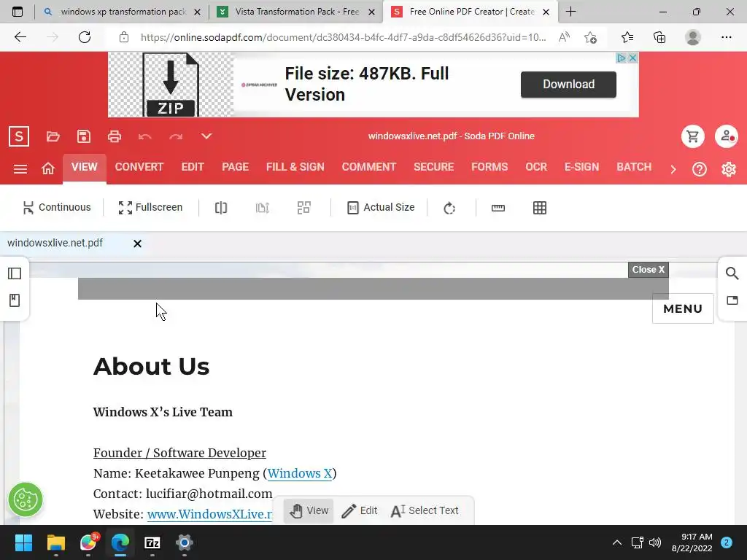Open the hamburger menu in the ribbon
The width and height of the screenshot is (747, 560).
[x=20, y=169]
